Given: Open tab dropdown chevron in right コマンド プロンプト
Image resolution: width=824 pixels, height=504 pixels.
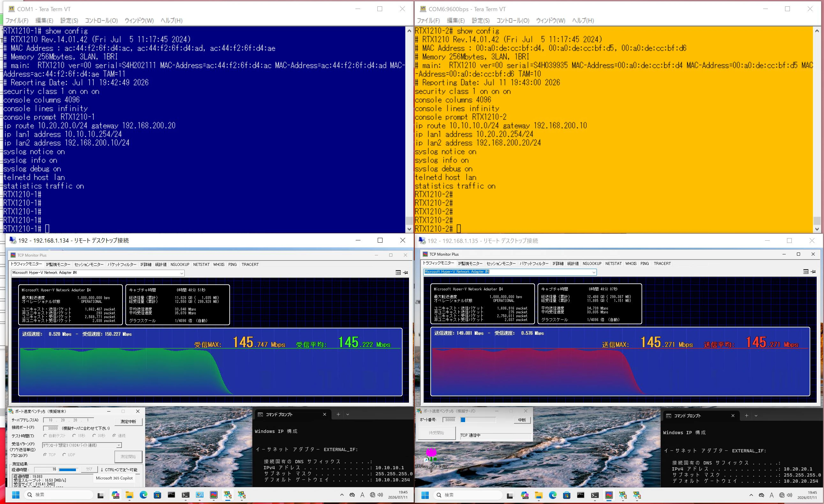Looking at the screenshot, I should pyautogui.click(x=756, y=416).
